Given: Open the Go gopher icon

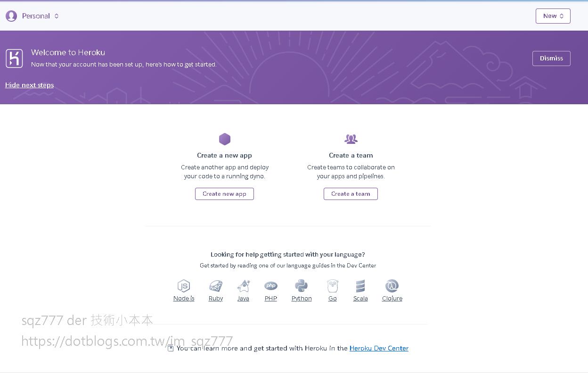Looking at the screenshot, I should (333, 286).
